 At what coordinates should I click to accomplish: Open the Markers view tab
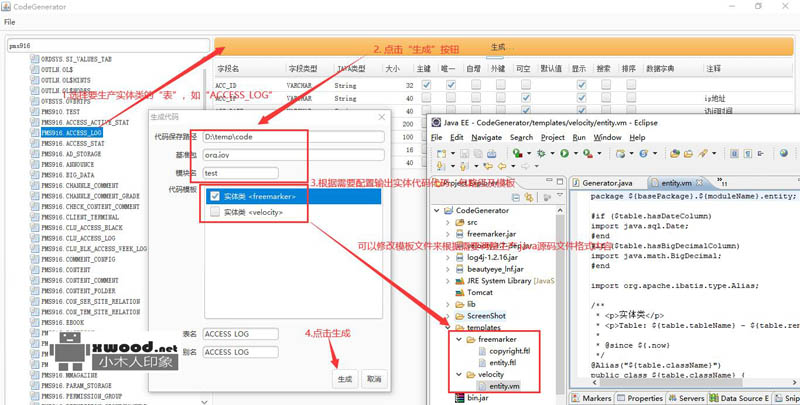591,398
